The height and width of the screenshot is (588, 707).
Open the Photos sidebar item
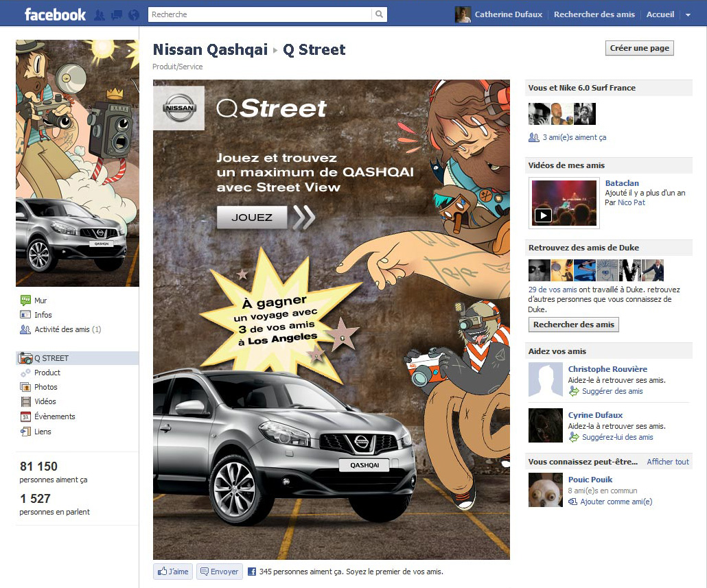[x=45, y=387]
